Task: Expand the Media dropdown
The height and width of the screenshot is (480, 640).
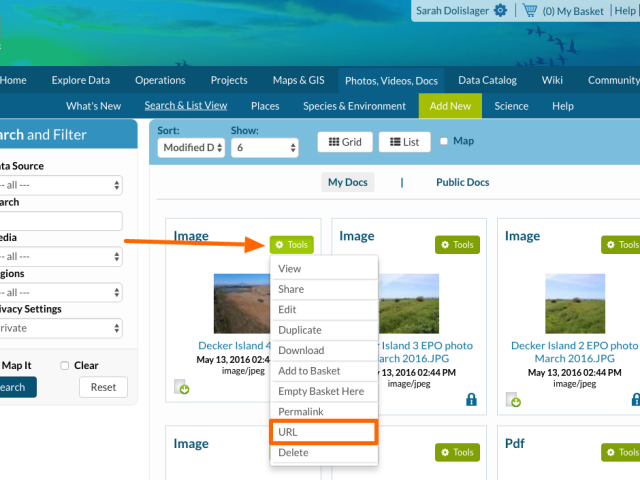Action: coord(60,257)
